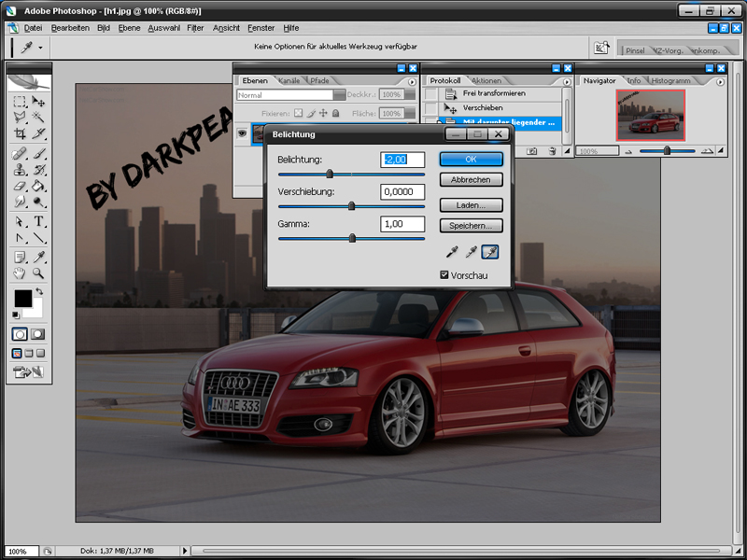Select the Crop tool in toolbox
The image size is (747, 560).
(20, 133)
